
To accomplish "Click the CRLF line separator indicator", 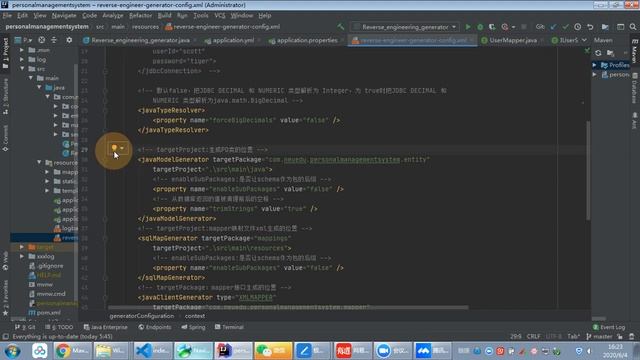I will 533,336.
